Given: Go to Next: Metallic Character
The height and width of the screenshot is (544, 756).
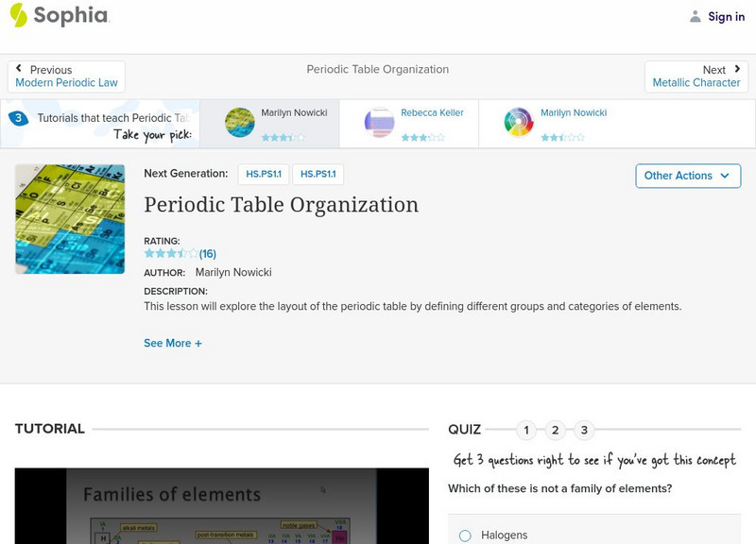Looking at the screenshot, I should 696,76.
